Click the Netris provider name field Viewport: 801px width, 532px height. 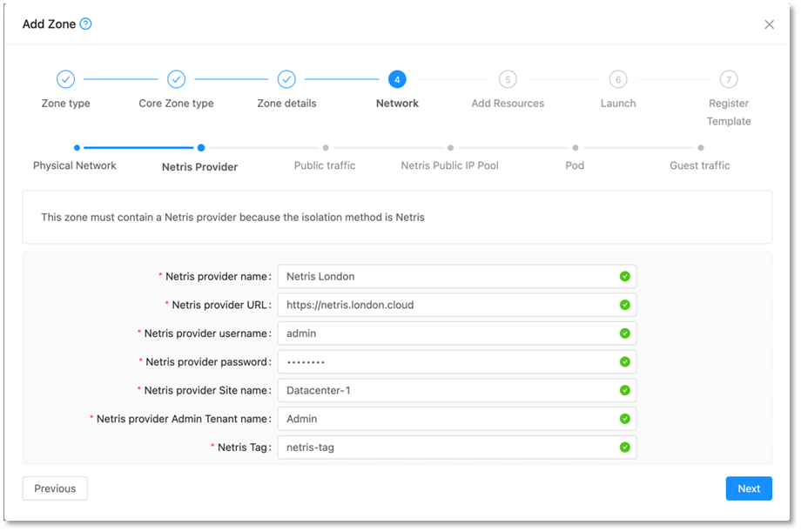448,277
